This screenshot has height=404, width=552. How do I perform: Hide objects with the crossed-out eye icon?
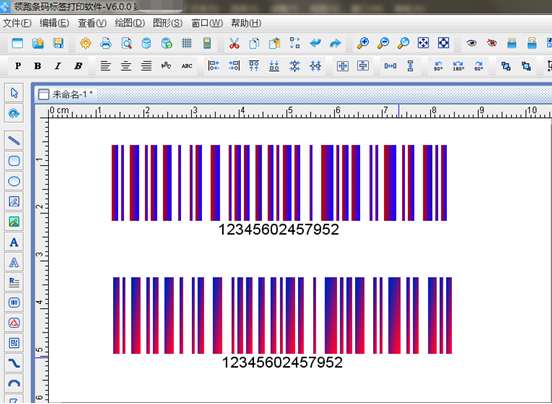point(492,43)
